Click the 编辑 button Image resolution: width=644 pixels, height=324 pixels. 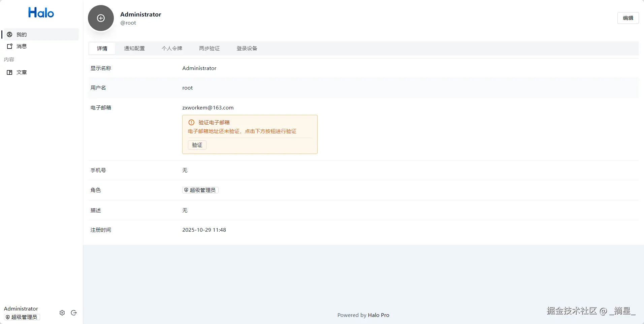[x=628, y=18]
